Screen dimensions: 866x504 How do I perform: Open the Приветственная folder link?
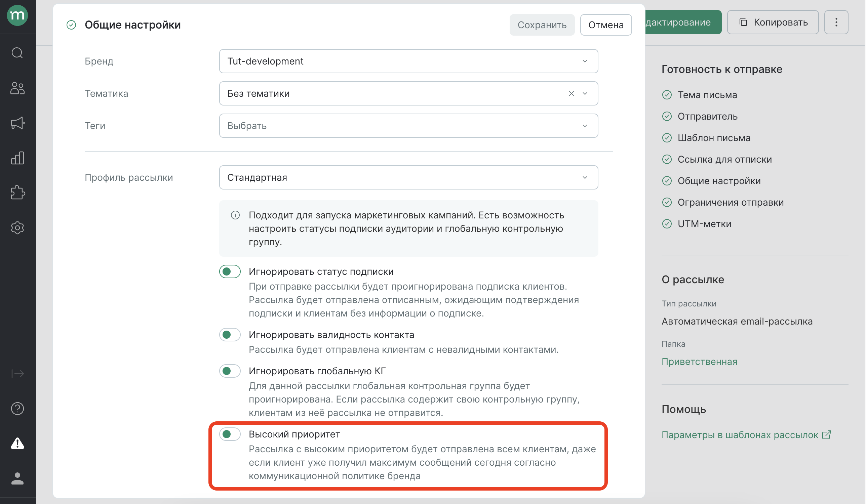pos(700,362)
